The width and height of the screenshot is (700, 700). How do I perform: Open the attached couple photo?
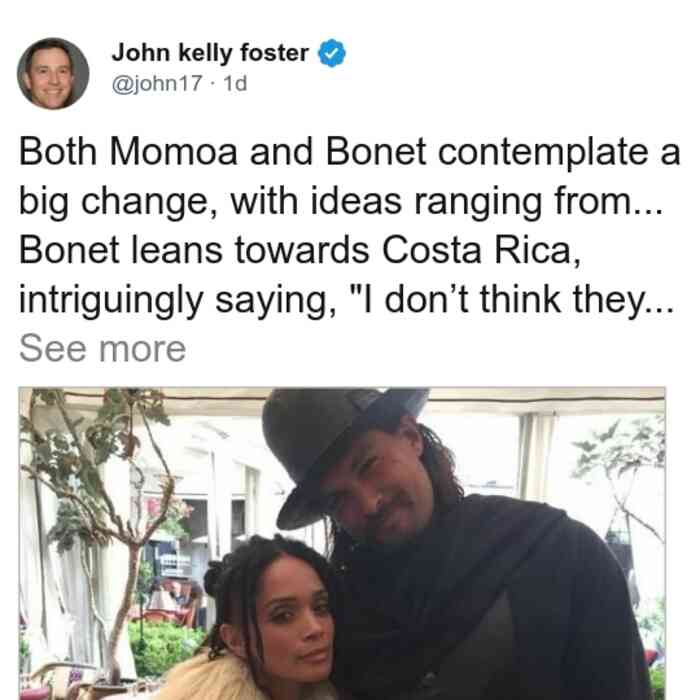pos(342,543)
